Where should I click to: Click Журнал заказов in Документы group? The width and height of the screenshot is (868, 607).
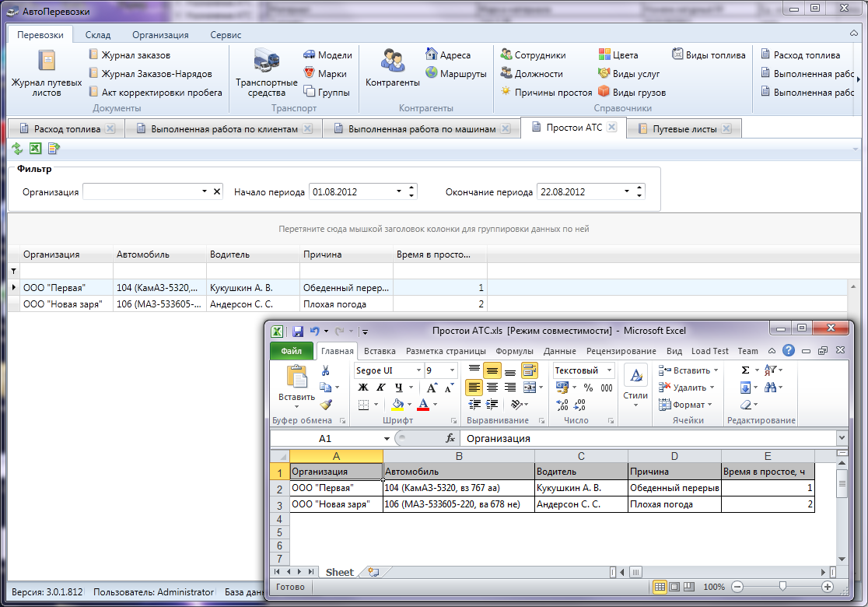[135, 55]
